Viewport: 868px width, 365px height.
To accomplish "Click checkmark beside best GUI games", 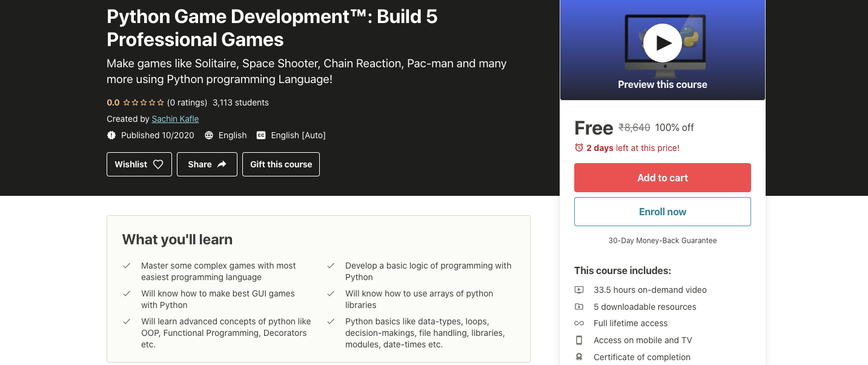I will [x=127, y=293].
